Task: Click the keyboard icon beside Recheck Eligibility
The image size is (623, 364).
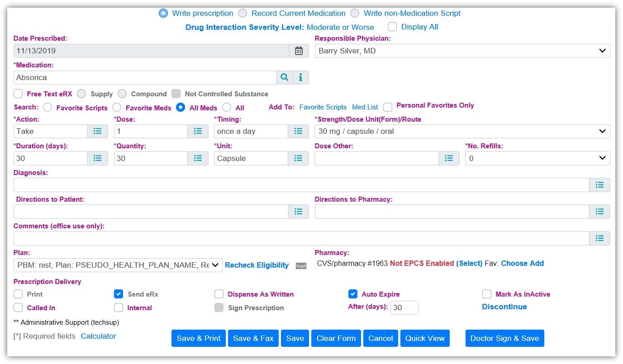Action: [x=300, y=265]
